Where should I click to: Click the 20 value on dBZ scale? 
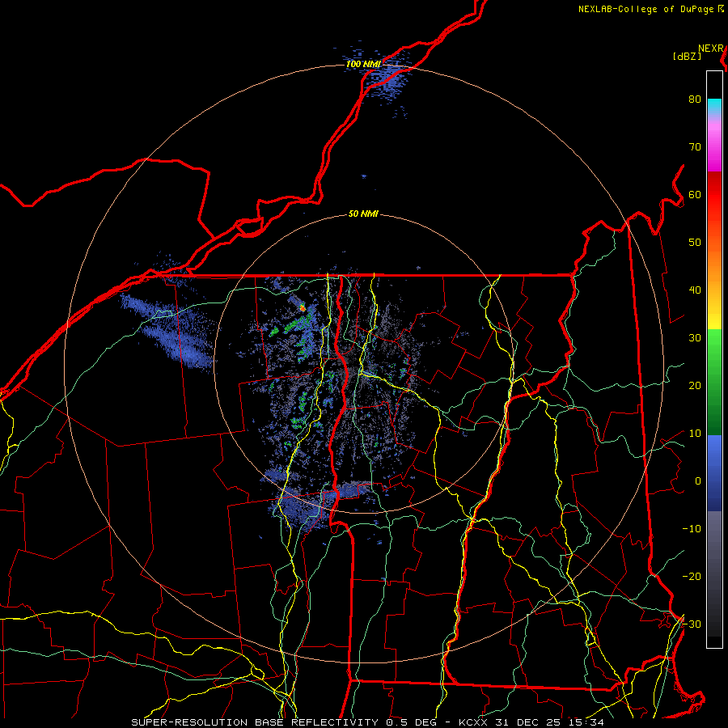(x=695, y=385)
